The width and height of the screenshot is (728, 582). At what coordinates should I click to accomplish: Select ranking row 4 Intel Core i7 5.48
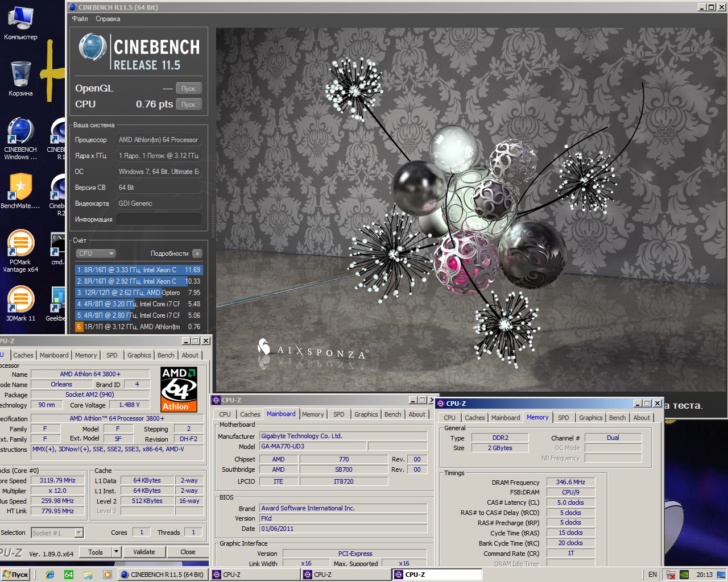[x=139, y=304]
